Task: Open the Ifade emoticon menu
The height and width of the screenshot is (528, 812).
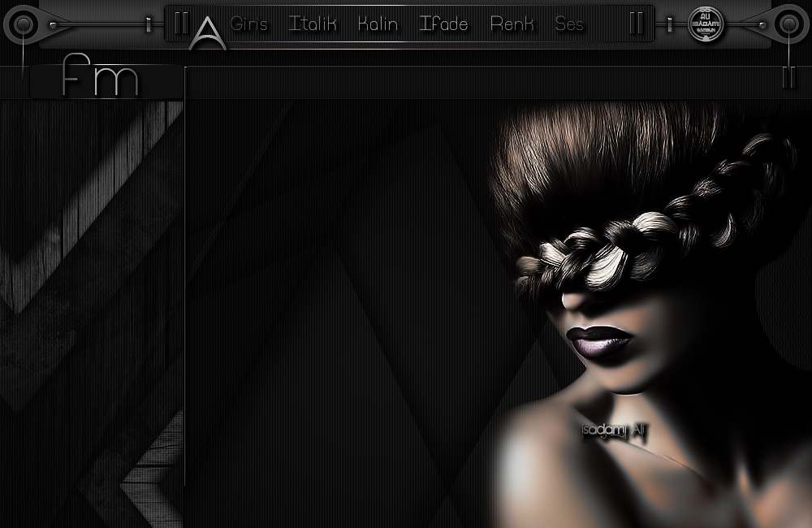Action: [443, 24]
